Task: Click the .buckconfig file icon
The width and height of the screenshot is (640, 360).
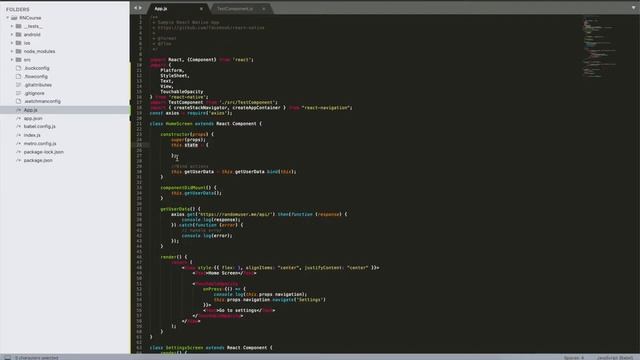Action: [x=18, y=68]
